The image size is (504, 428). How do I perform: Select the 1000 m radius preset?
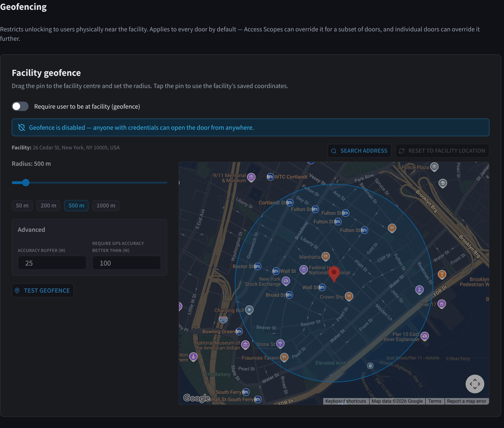coord(106,206)
